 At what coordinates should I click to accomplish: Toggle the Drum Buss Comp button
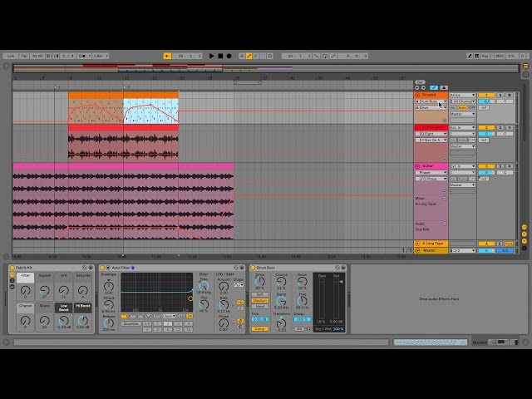tap(260, 329)
